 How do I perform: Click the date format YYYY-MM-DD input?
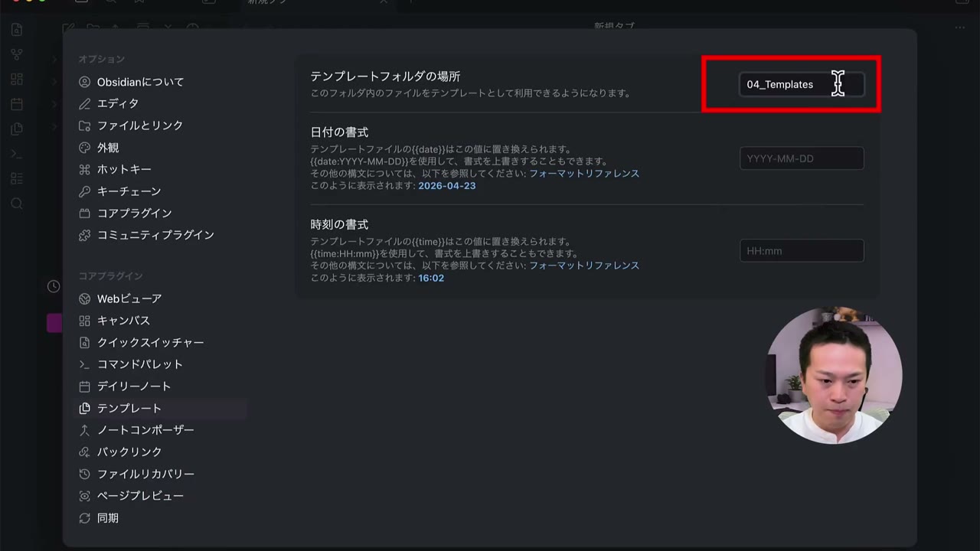pos(802,158)
